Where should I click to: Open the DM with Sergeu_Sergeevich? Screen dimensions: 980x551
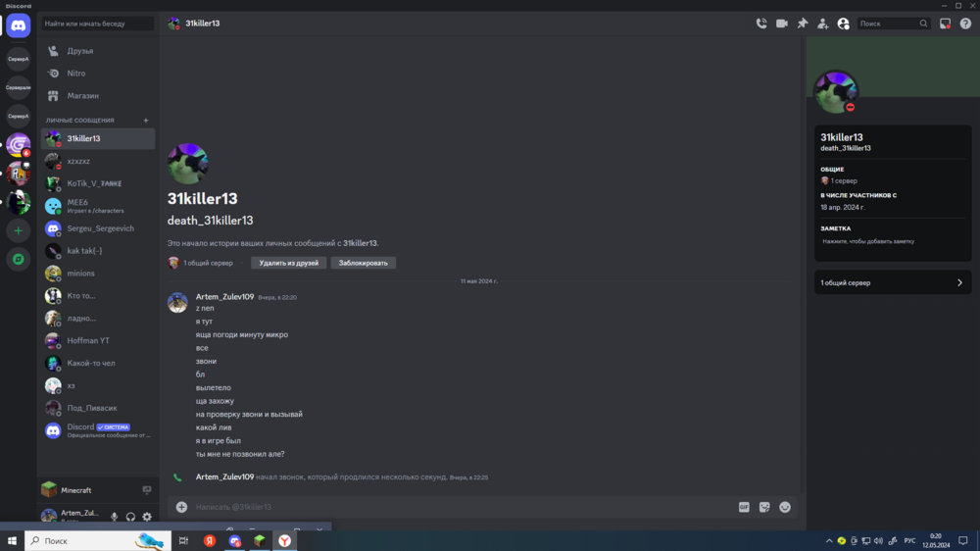click(x=97, y=228)
